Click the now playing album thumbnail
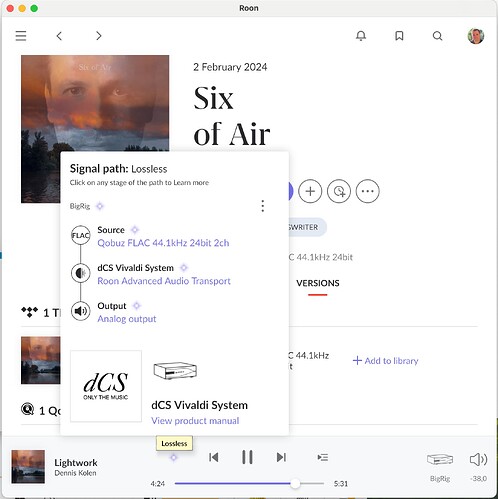This screenshot has width=498, height=499. pos(28,467)
